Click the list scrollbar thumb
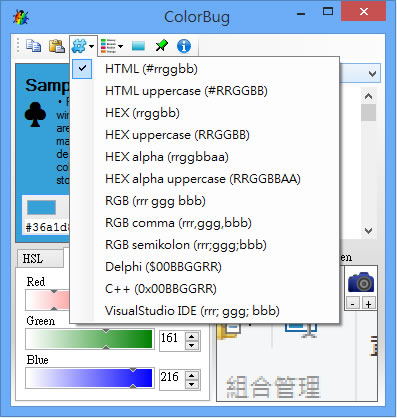397x418 pixels. point(368,113)
